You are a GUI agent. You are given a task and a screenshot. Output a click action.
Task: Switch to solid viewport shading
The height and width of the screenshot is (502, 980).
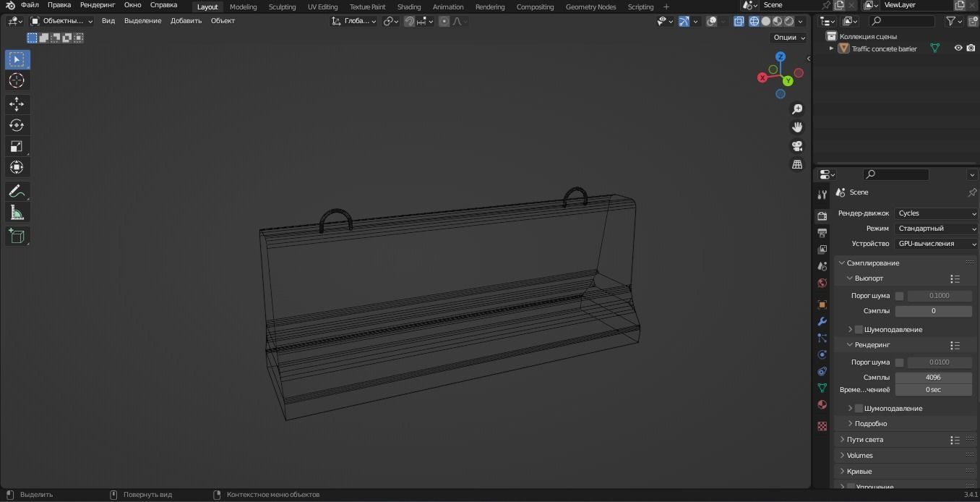pyautogui.click(x=766, y=21)
